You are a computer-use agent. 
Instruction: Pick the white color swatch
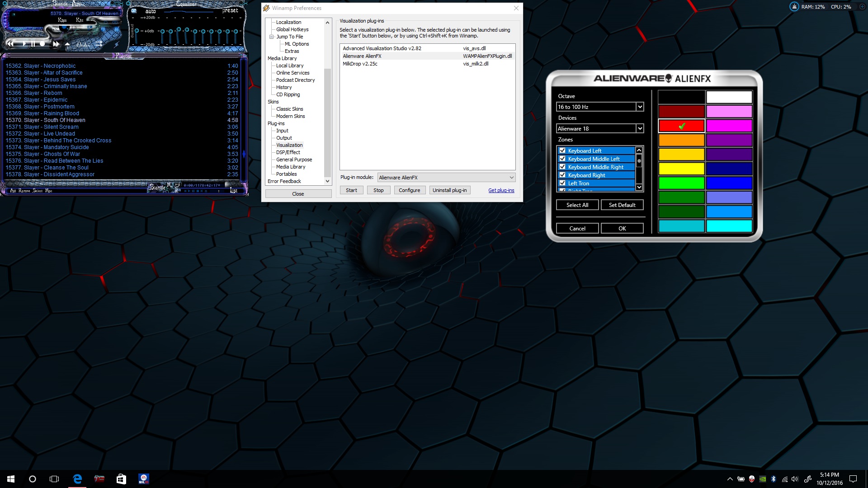click(729, 97)
